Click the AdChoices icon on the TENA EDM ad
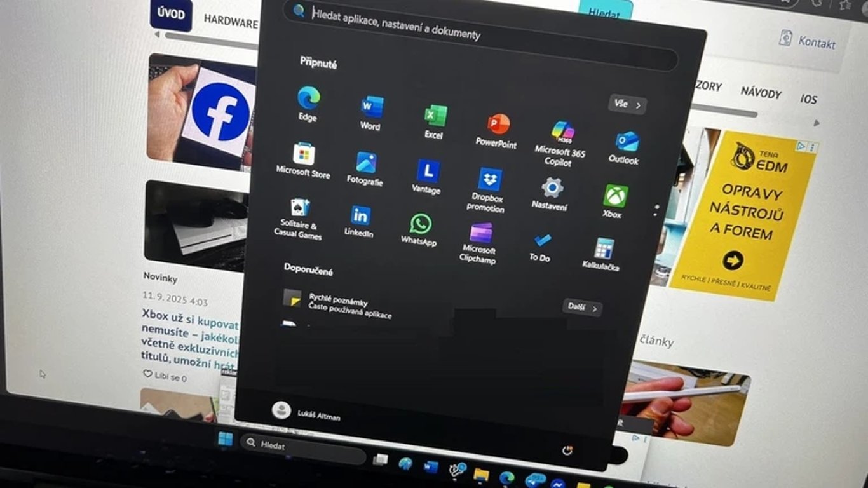 pyautogui.click(x=801, y=146)
